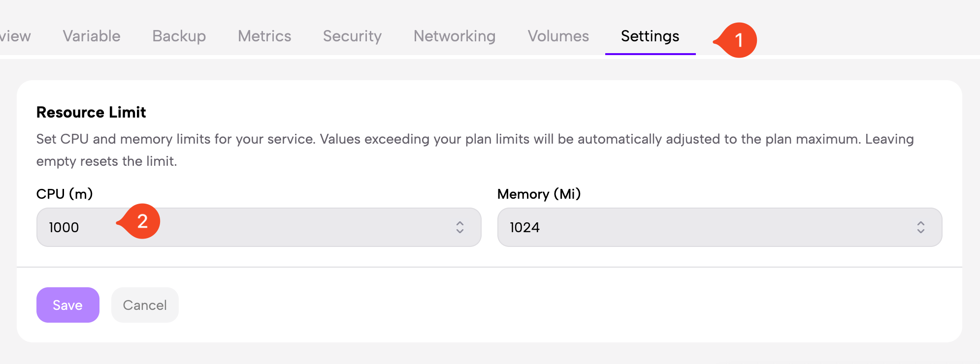The image size is (980, 364).
Task: Click the CPU (m) field label
Action: [x=65, y=194]
